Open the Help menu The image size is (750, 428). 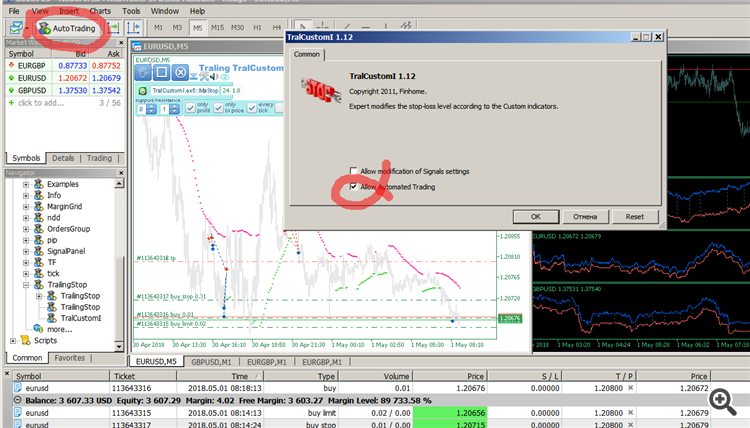click(x=197, y=11)
